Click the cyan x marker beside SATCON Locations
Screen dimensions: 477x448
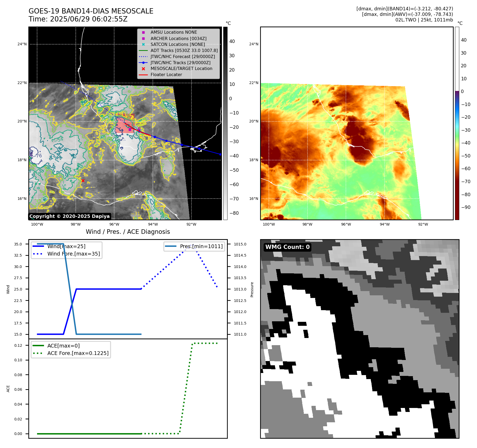[143, 45]
